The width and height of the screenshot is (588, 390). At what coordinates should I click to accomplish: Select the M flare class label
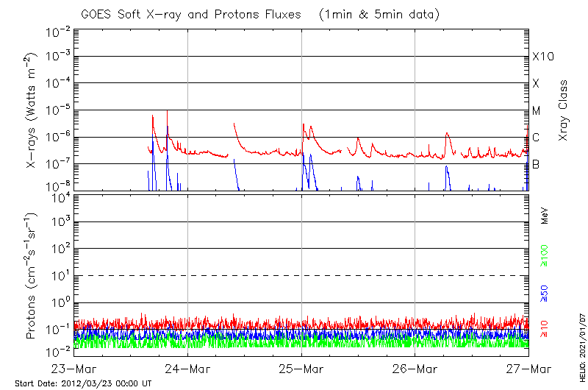[537, 110]
